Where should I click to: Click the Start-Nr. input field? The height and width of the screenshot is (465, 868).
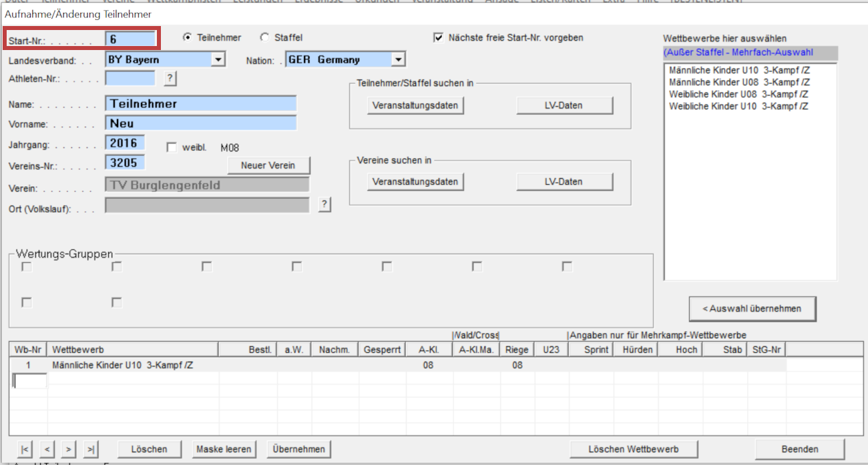pos(130,40)
